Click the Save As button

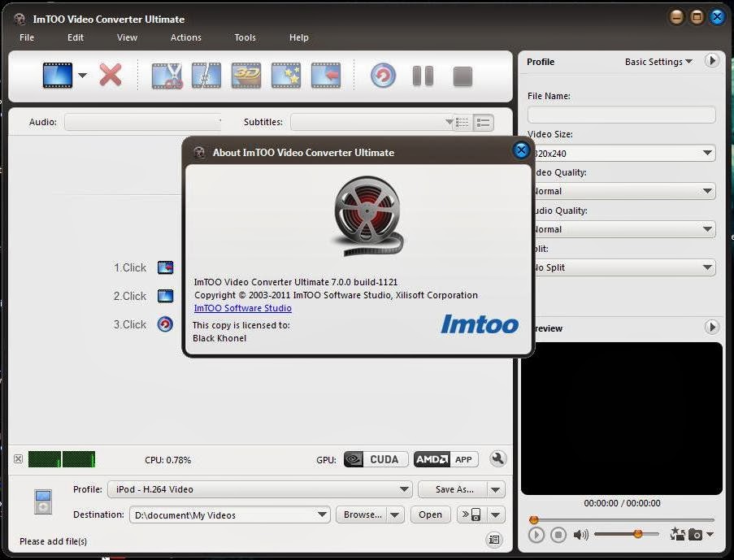tap(453, 489)
